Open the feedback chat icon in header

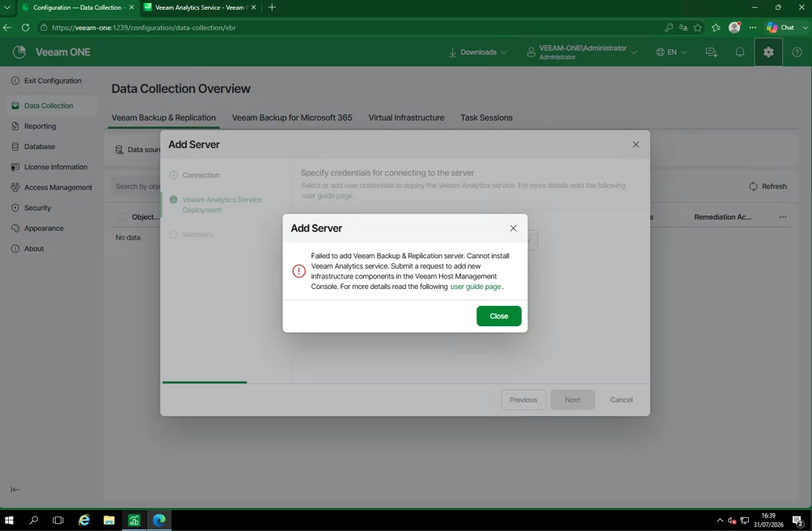click(712, 53)
